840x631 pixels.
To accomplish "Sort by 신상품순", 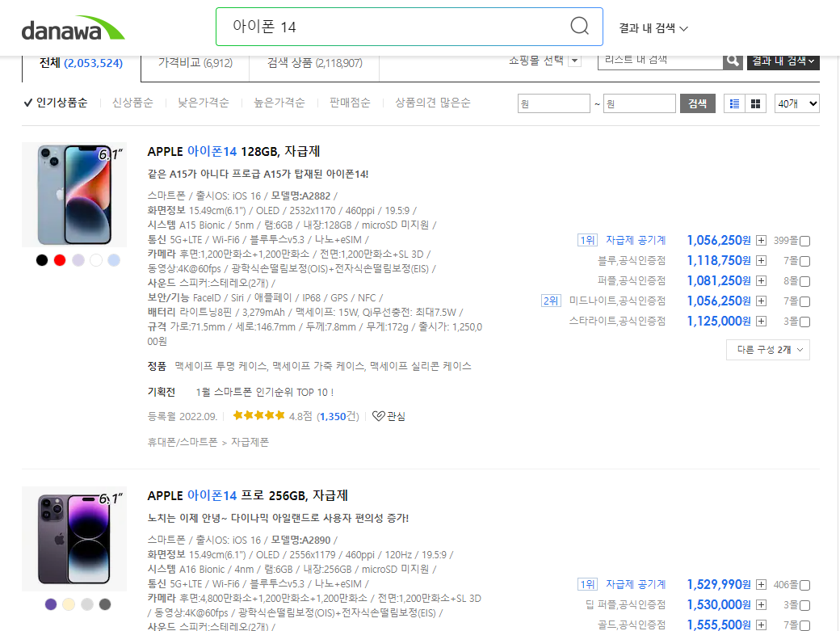I will [132, 103].
